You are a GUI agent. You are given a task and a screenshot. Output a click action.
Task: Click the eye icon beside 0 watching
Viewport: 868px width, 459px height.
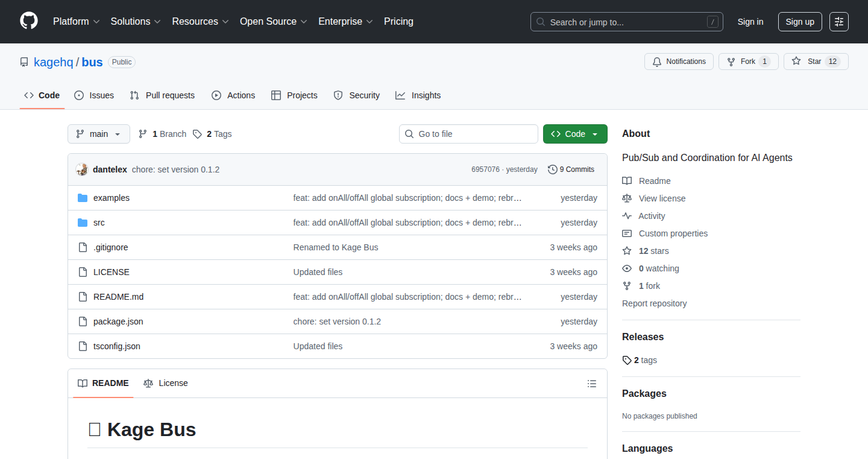point(627,268)
